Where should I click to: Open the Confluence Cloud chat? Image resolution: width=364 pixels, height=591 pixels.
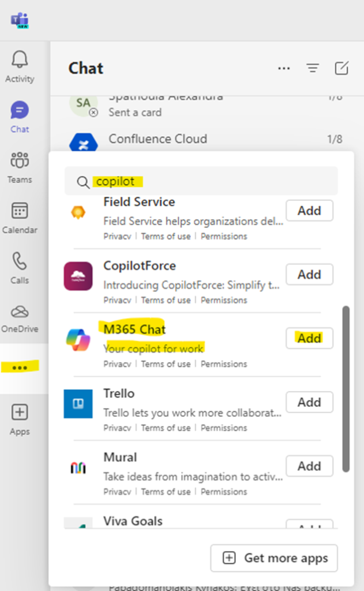point(157,139)
